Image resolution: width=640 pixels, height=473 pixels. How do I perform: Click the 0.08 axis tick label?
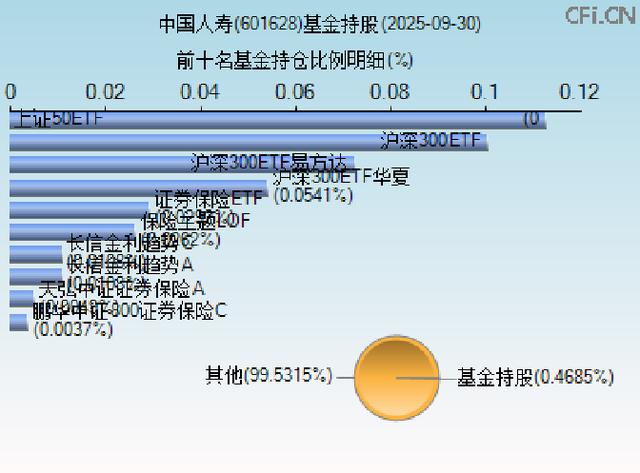pos(390,92)
